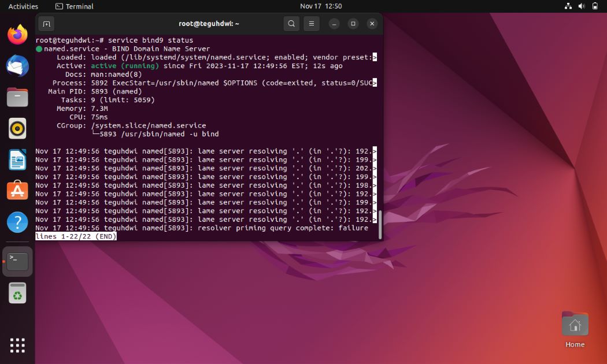The image size is (607, 364).
Task: Maximize the terminal window
Action: point(353,24)
